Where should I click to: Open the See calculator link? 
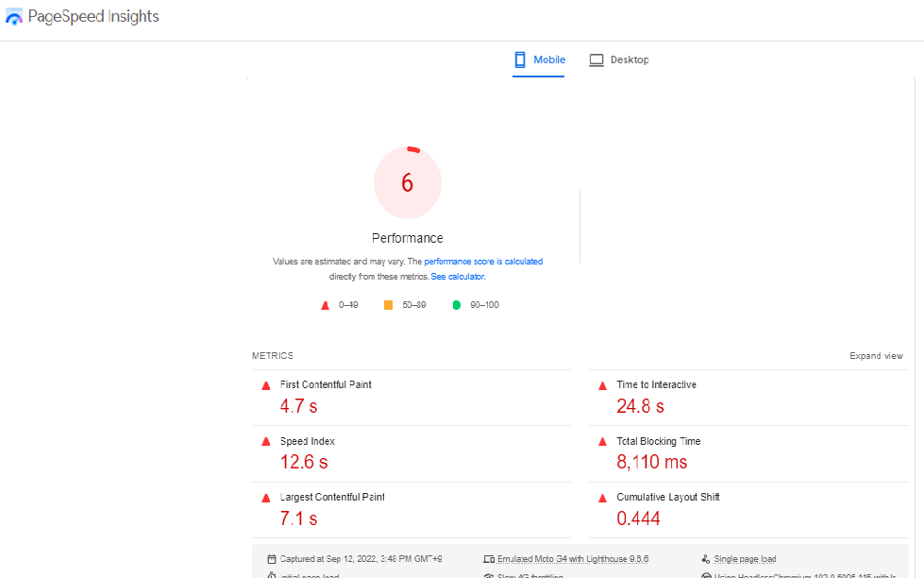click(458, 276)
